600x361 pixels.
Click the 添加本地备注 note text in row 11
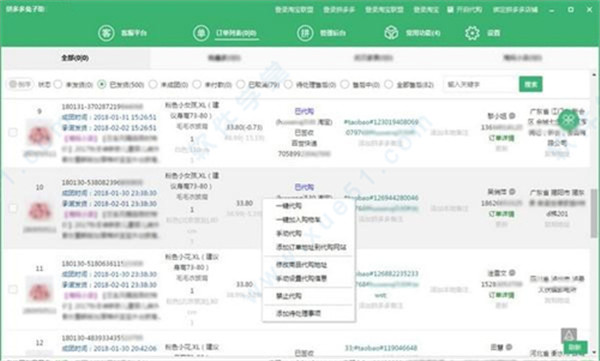click(x=449, y=289)
